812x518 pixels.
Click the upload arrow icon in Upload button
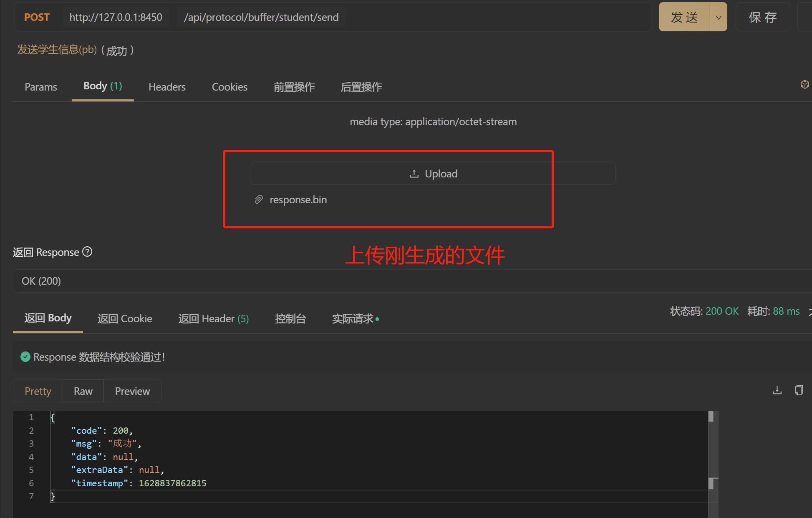[x=414, y=174]
